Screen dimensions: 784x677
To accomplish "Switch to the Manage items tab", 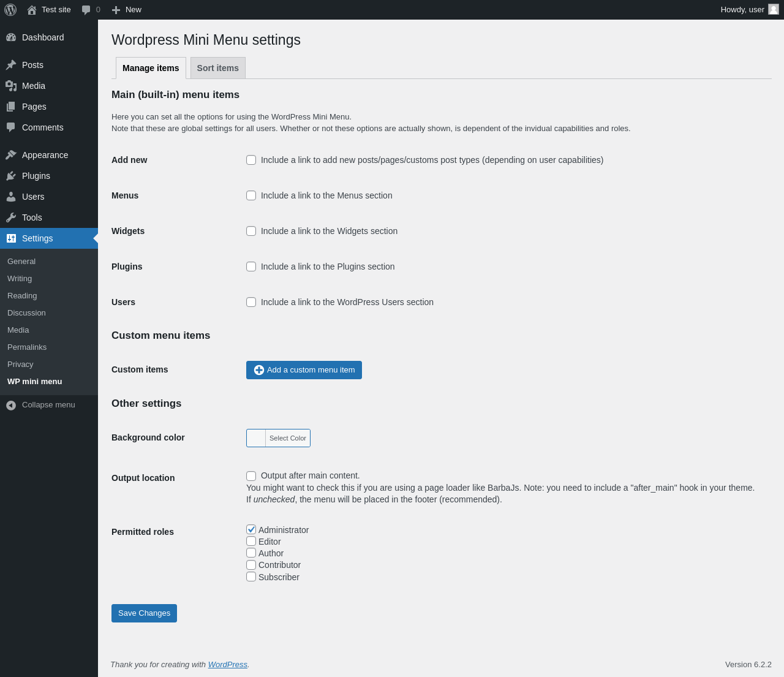I will tap(151, 68).
